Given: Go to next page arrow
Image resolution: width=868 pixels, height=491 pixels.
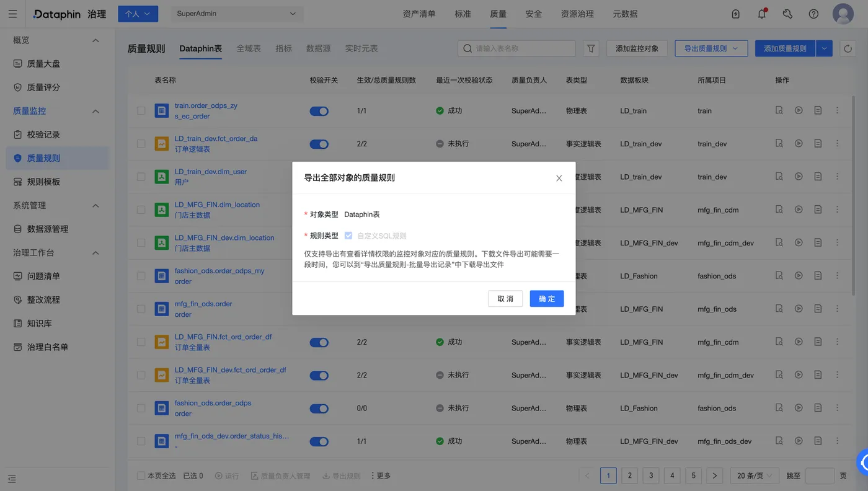Looking at the screenshot, I should click(715, 476).
